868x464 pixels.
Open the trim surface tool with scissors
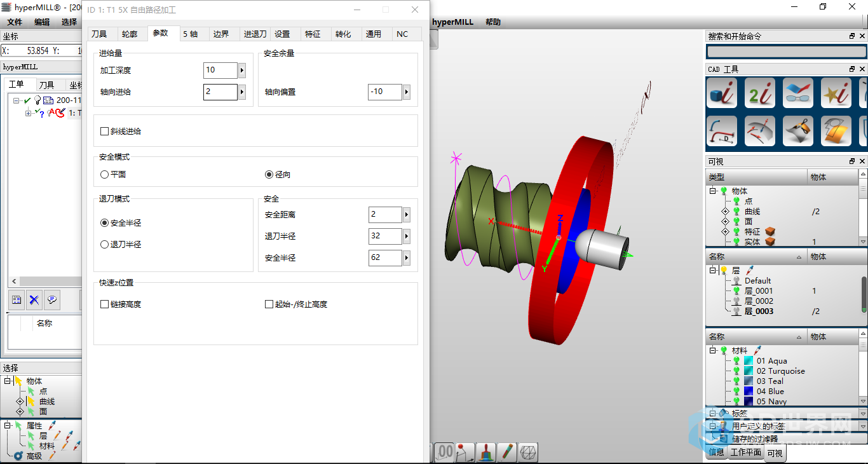(798, 131)
